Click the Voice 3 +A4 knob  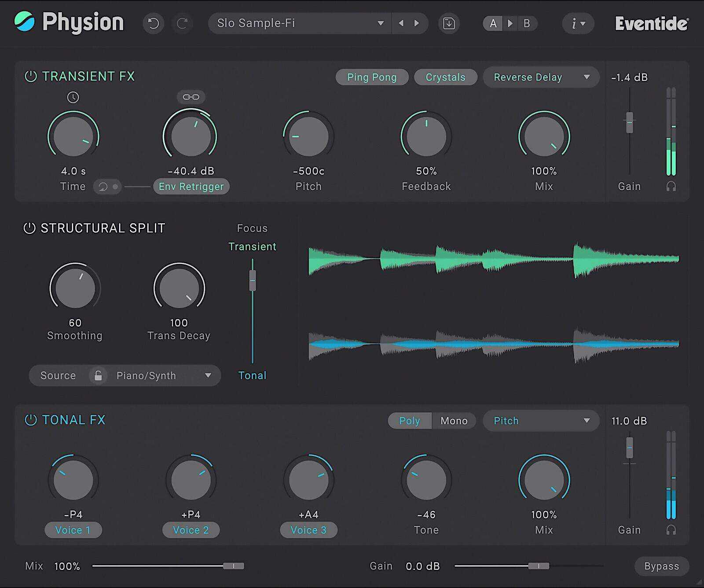point(308,480)
